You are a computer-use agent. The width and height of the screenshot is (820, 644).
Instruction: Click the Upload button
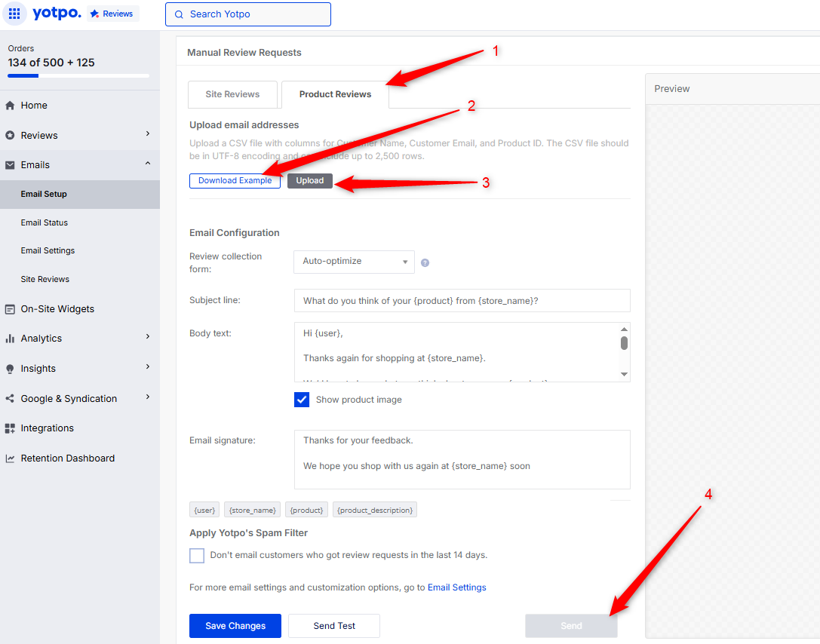pos(310,180)
